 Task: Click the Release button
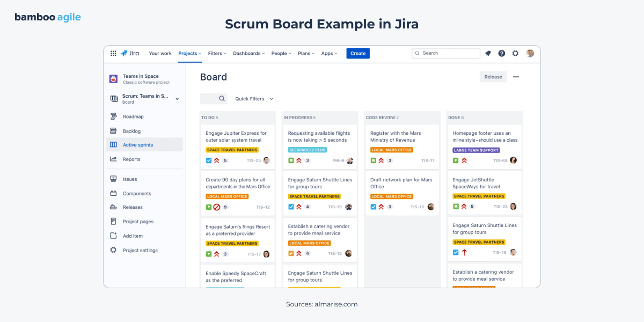tap(493, 77)
